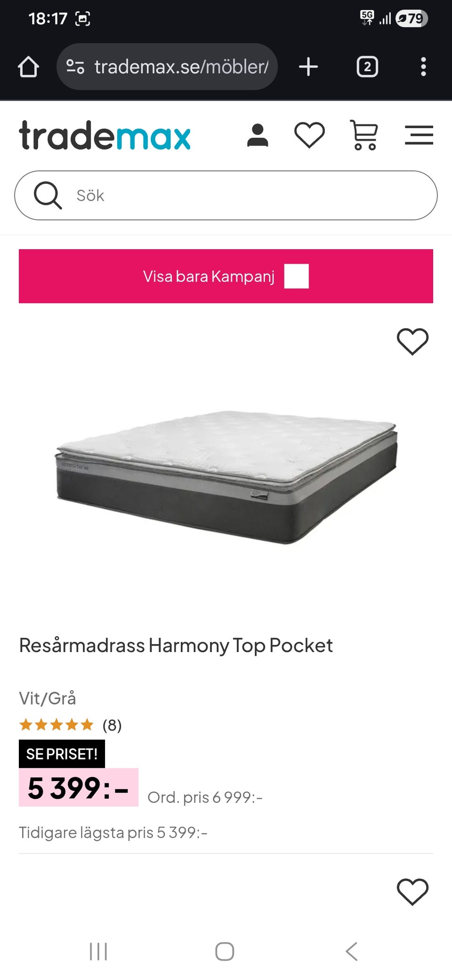This screenshot has height=980, width=452.
Task: Go to the Trademax logo homepage
Action: click(105, 135)
